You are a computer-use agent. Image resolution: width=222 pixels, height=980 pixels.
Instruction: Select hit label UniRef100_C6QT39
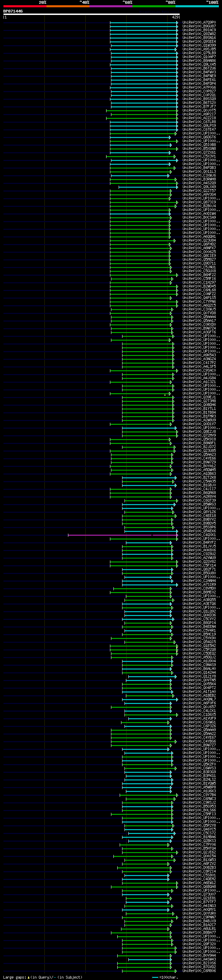199,501
